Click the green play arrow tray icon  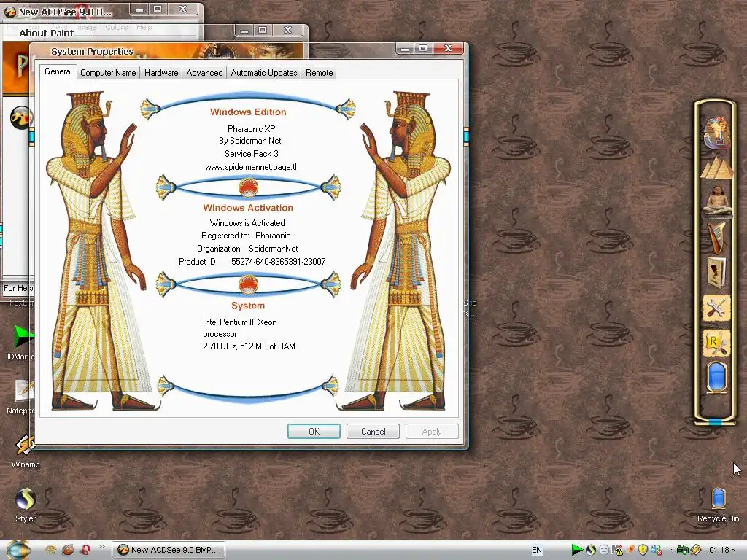576,550
